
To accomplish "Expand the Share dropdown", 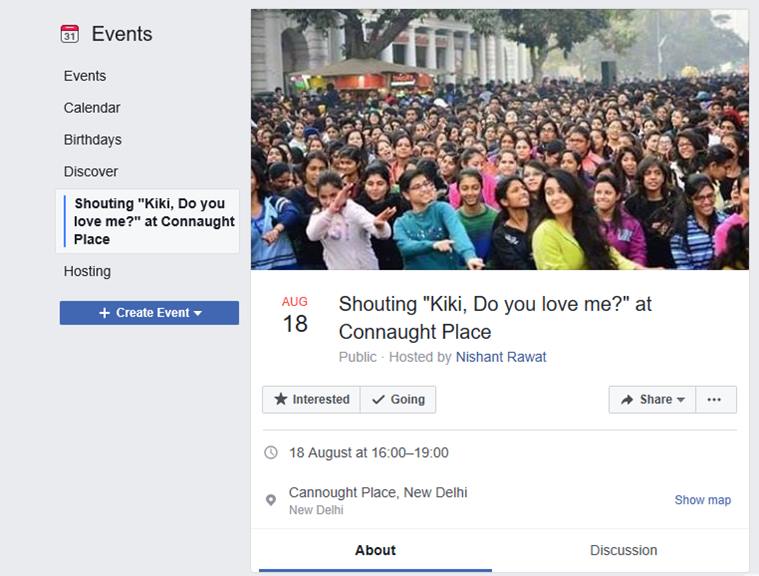I will tap(653, 399).
